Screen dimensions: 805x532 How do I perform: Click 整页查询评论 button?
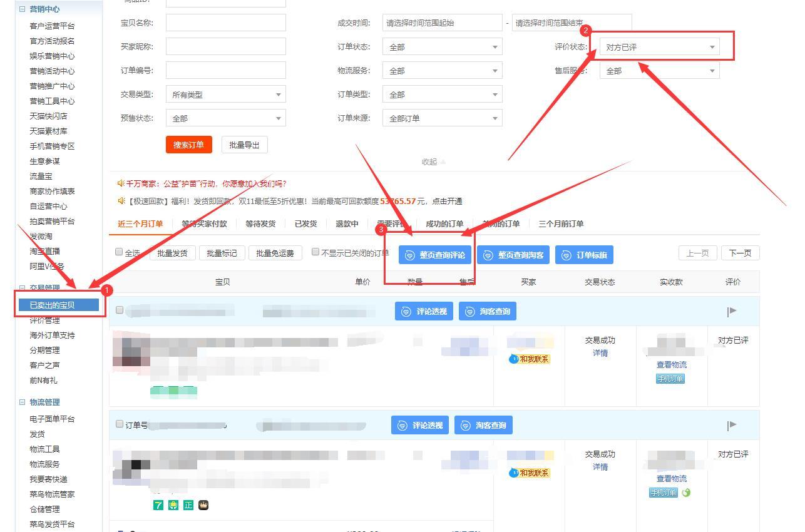pos(435,255)
